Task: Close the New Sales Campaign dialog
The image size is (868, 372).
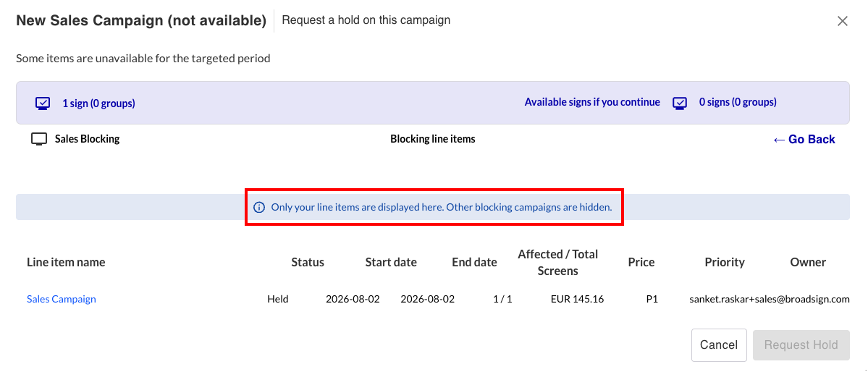Action: (843, 21)
